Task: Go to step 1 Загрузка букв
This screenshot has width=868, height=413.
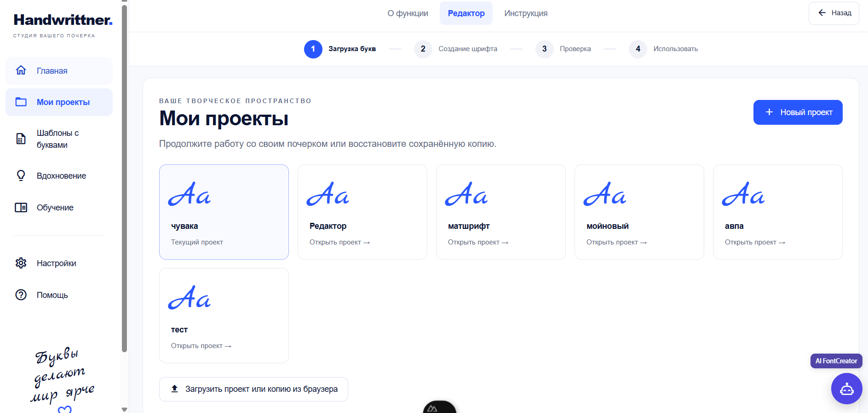Action: [x=340, y=49]
